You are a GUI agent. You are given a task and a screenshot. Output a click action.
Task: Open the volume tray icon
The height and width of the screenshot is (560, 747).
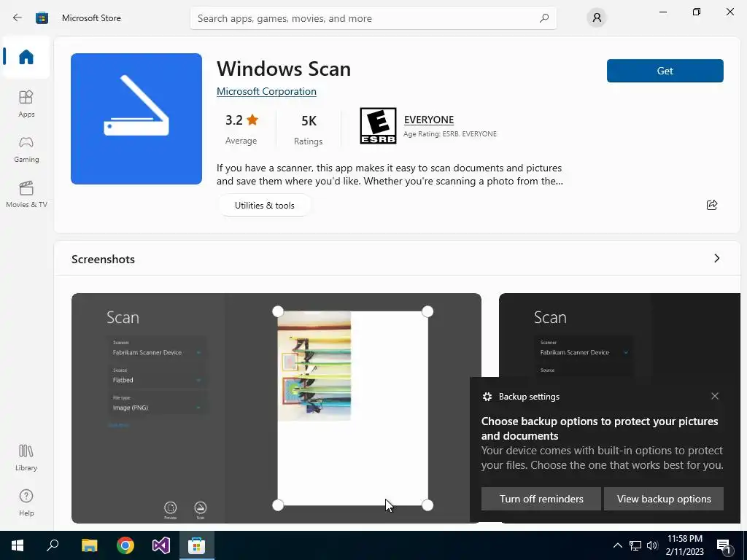click(x=652, y=545)
